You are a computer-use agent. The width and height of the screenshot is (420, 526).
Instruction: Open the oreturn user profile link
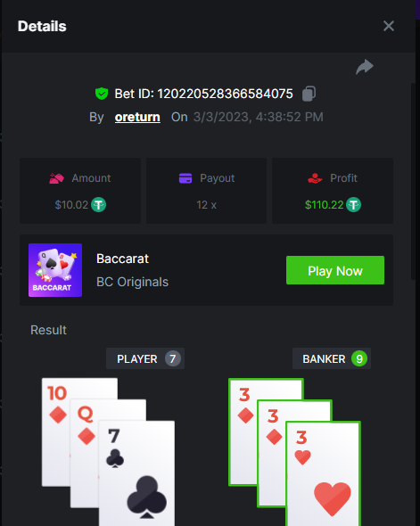[x=137, y=117]
